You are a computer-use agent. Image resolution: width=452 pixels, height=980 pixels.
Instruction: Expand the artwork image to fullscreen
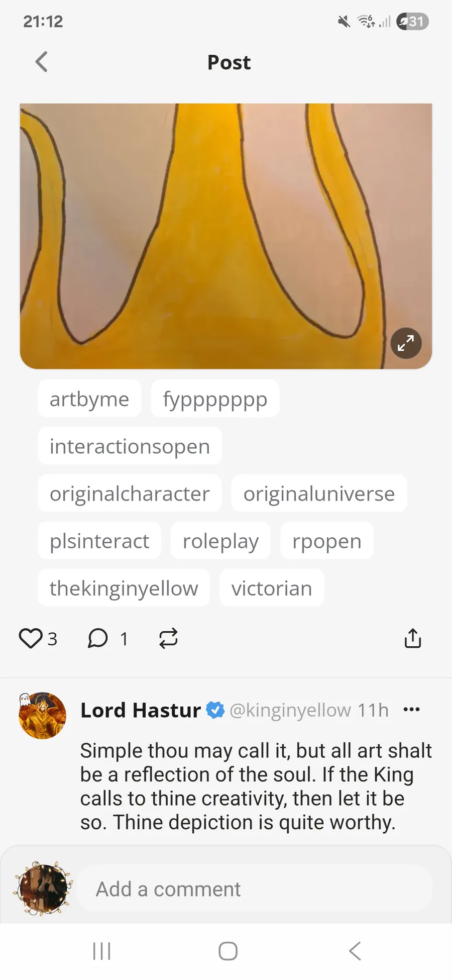pos(406,343)
